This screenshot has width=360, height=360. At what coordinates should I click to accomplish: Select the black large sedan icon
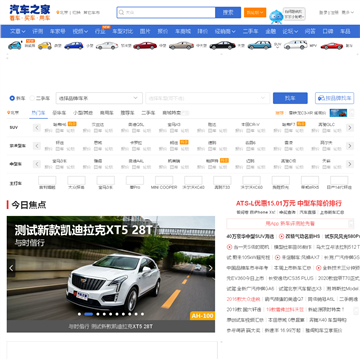222,45
